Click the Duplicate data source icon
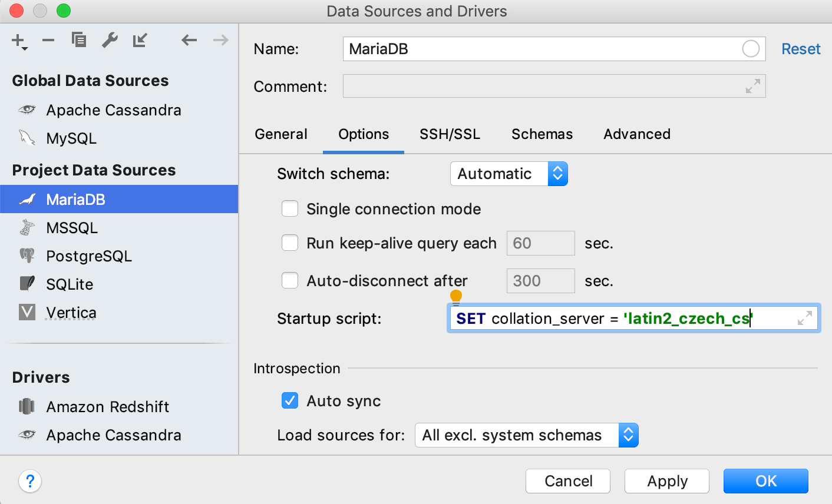The height and width of the screenshot is (504, 832). (79, 40)
